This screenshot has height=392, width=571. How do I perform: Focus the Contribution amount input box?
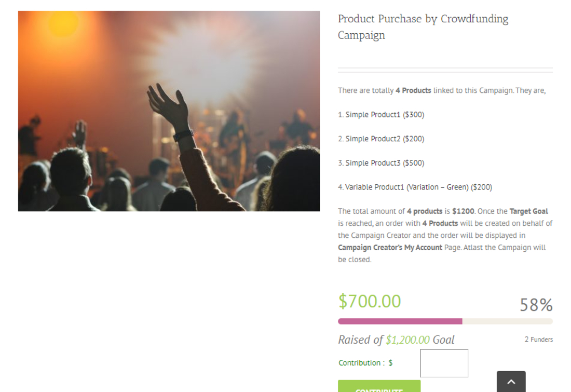point(444,363)
